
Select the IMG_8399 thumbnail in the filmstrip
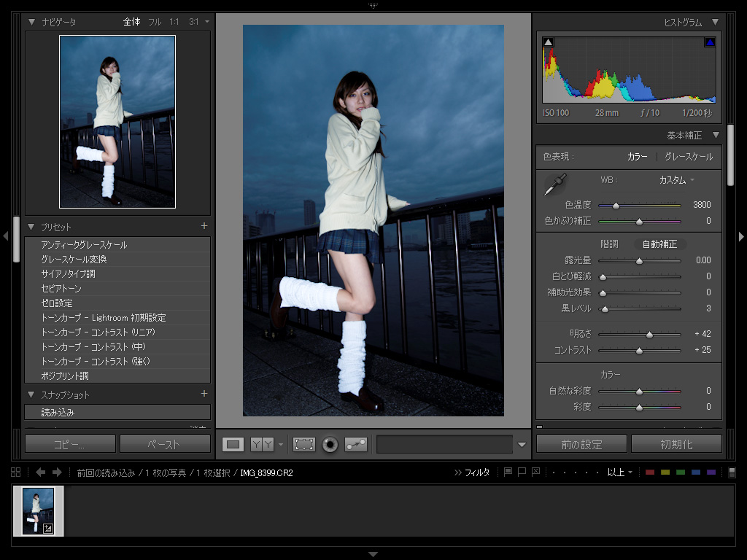point(38,510)
